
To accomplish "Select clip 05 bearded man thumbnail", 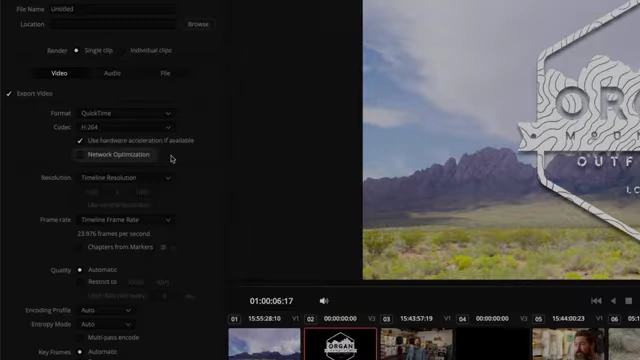I will (568, 344).
